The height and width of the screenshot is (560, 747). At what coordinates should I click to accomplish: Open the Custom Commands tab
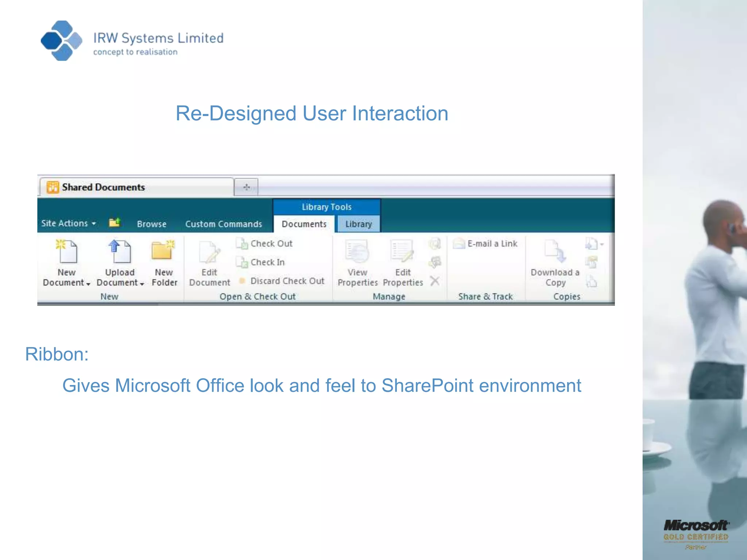(x=223, y=224)
